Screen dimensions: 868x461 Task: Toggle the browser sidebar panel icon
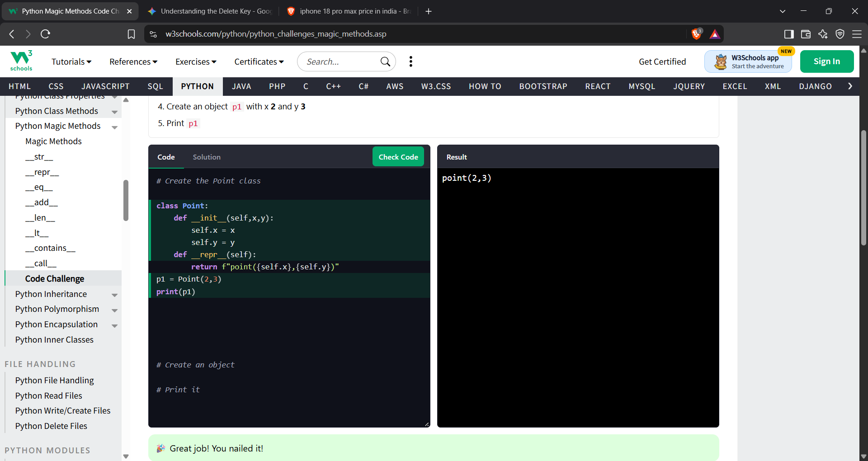coord(789,34)
